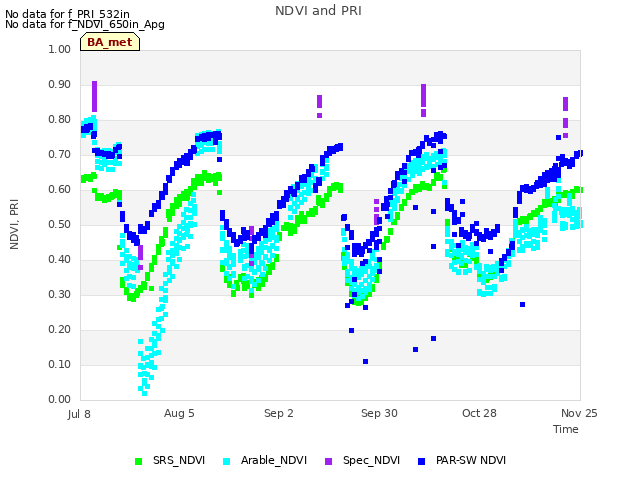Click the 0.70 y-axis tick label
The width and height of the screenshot is (640, 480).
tap(60, 155)
